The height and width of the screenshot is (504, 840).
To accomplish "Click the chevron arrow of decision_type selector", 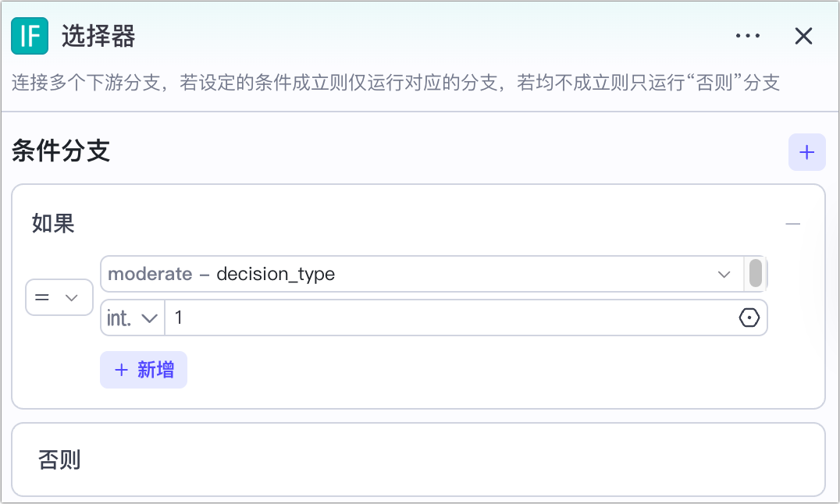I will (724, 275).
